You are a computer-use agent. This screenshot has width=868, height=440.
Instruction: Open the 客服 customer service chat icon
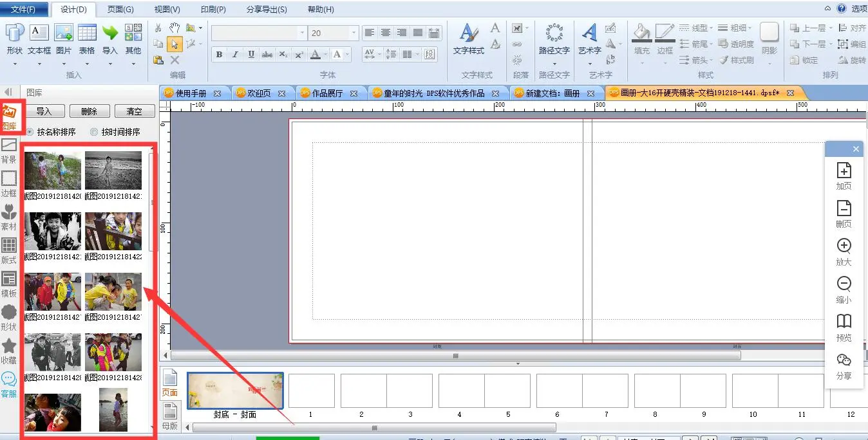pyautogui.click(x=9, y=384)
